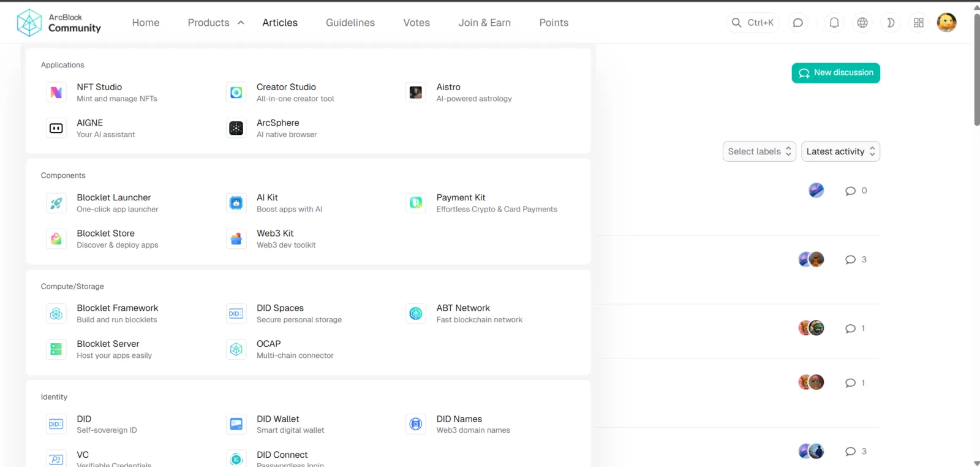Click the Blocklet Server link text
This screenshot has width=980, height=467.
click(x=108, y=344)
